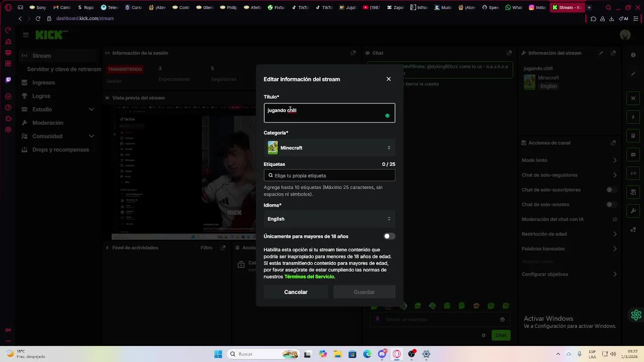Click the pencil icon in right rail

tap(633, 74)
